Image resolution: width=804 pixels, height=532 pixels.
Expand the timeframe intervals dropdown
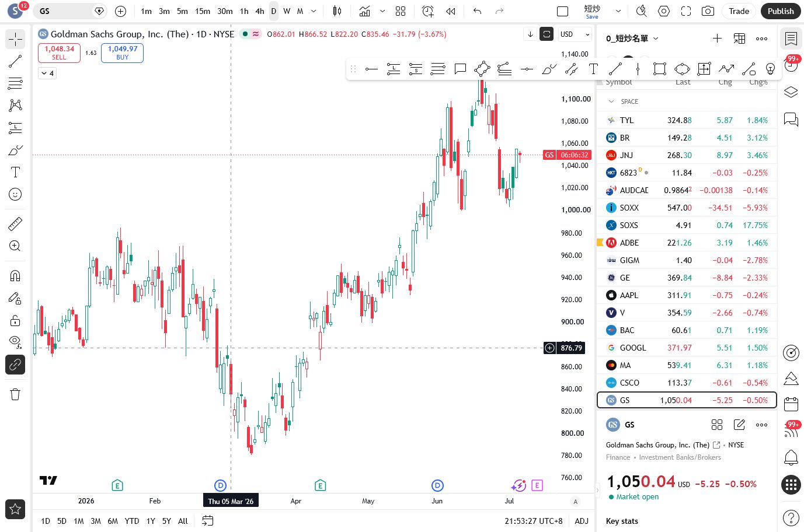point(314,11)
